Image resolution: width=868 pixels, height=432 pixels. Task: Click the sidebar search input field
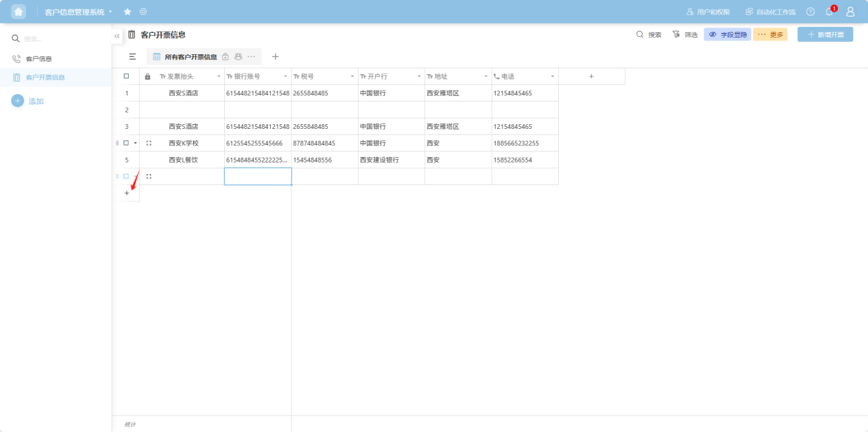(62, 39)
